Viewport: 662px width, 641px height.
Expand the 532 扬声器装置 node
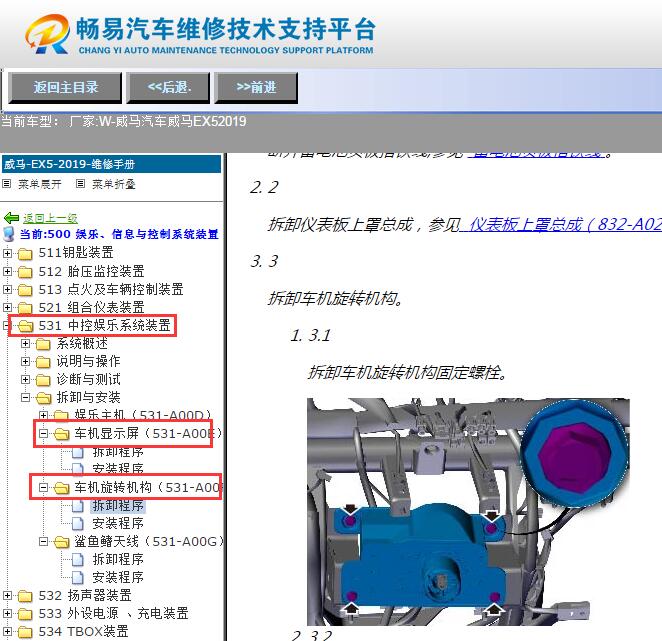coord(7,596)
